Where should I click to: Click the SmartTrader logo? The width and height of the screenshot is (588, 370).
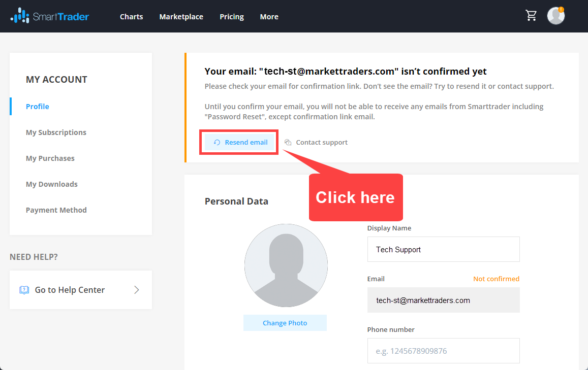(x=50, y=16)
